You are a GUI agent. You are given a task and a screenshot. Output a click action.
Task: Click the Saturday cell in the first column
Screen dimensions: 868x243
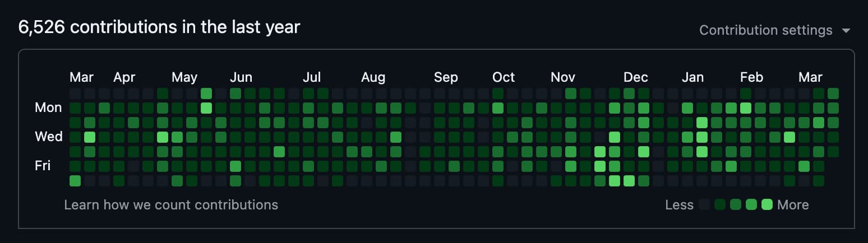coord(75,181)
